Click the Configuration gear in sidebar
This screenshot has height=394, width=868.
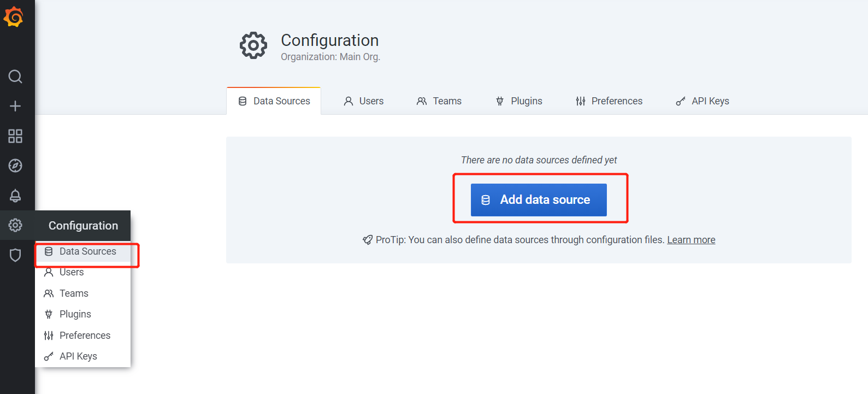(x=15, y=225)
